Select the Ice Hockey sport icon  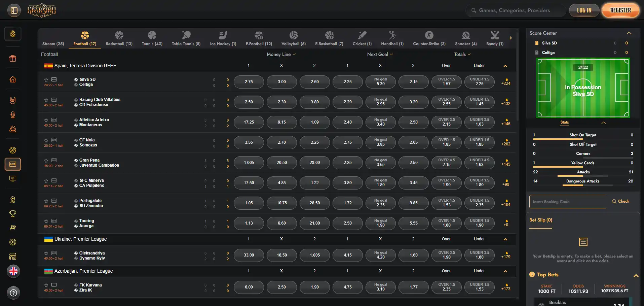(223, 35)
